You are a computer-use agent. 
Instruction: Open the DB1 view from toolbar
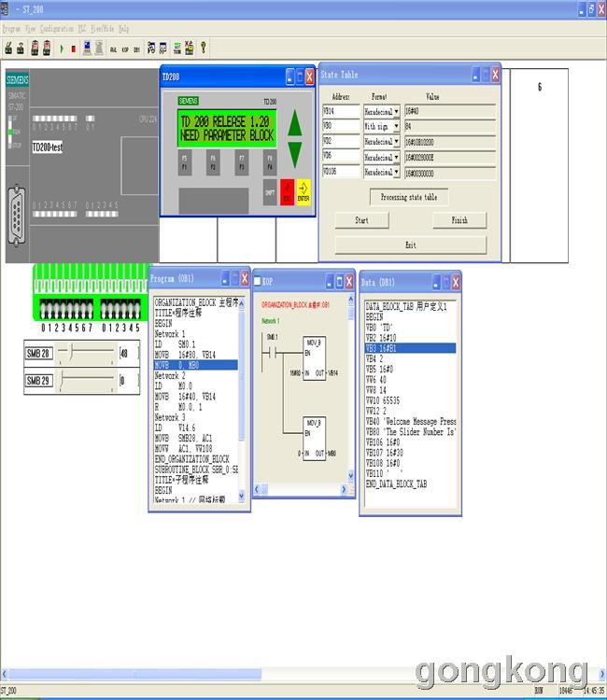click(136, 49)
